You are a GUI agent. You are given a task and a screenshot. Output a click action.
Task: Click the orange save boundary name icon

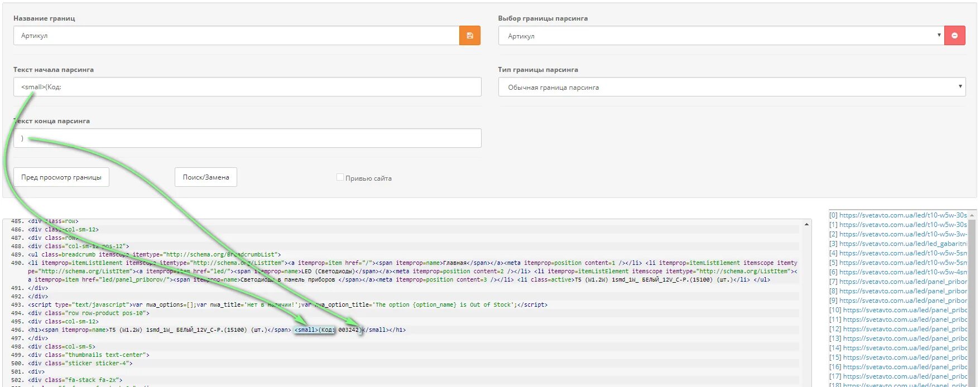point(470,36)
